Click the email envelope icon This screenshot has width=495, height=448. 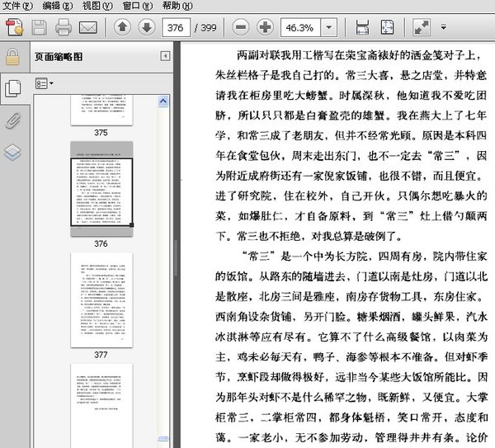tap(87, 28)
